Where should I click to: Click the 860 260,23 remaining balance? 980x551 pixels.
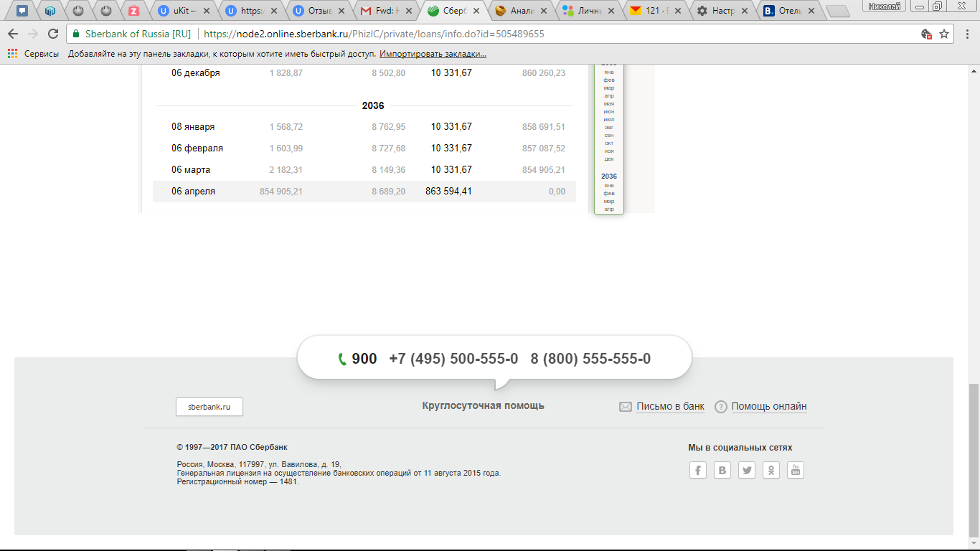pos(544,73)
